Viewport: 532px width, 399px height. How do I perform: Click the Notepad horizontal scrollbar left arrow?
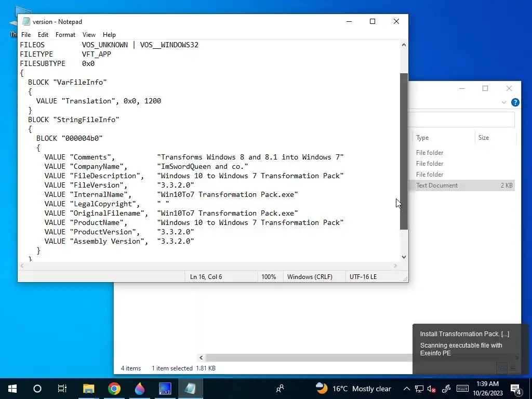tap(22, 265)
